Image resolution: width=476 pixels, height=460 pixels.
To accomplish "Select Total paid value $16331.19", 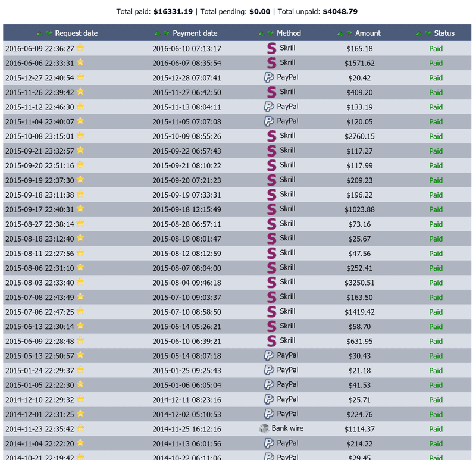I will point(173,12).
